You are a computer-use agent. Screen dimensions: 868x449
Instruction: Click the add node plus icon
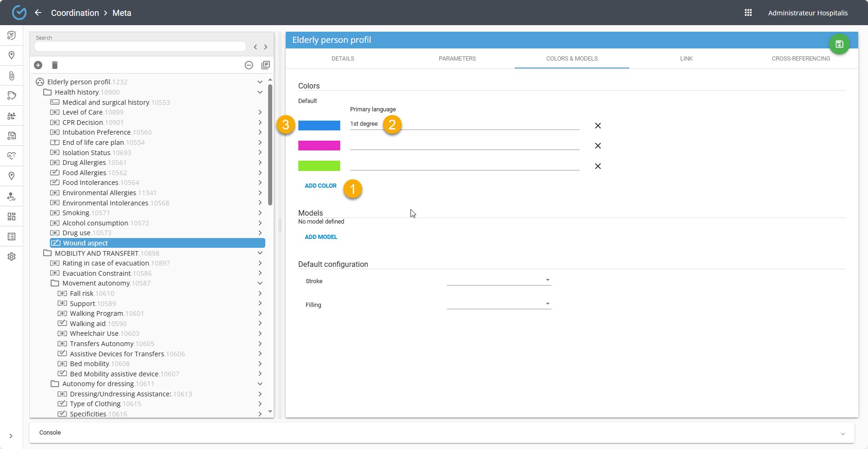38,65
